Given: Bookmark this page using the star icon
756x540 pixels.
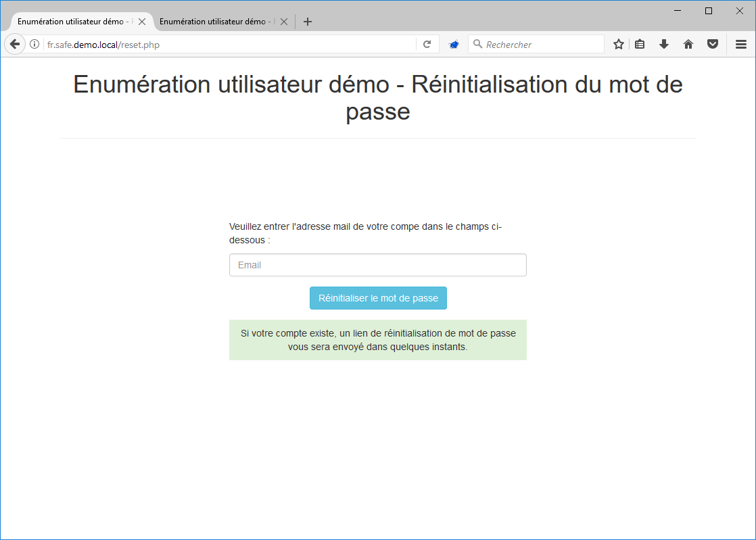Looking at the screenshot, I should 618,43.
